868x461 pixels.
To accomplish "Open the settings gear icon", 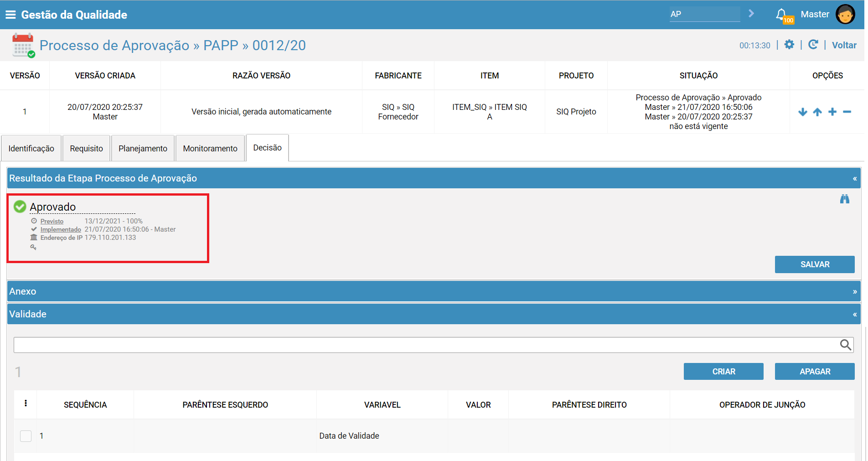I will [789, 45].
